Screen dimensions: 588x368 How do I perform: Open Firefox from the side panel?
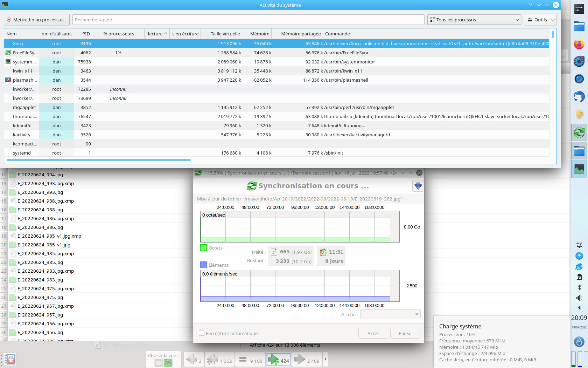579,44
